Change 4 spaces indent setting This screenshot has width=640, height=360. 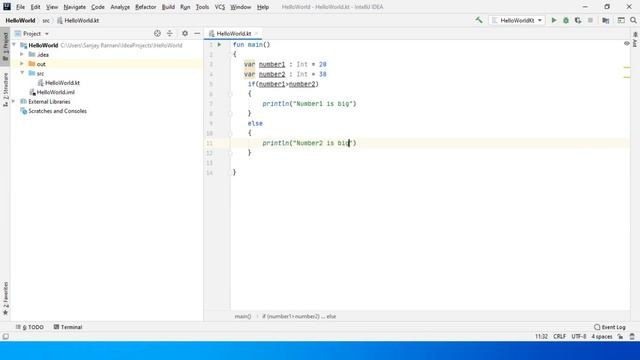pos(602,337)
